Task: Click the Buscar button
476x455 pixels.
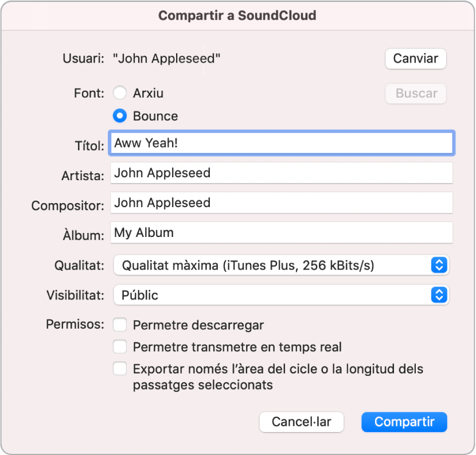Action: (x=415, y=94)
